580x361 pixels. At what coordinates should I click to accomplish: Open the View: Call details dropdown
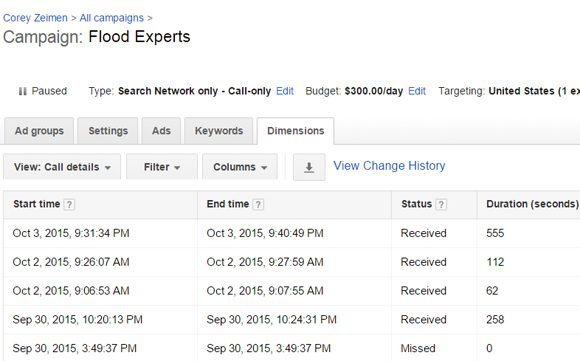point(62,167)
